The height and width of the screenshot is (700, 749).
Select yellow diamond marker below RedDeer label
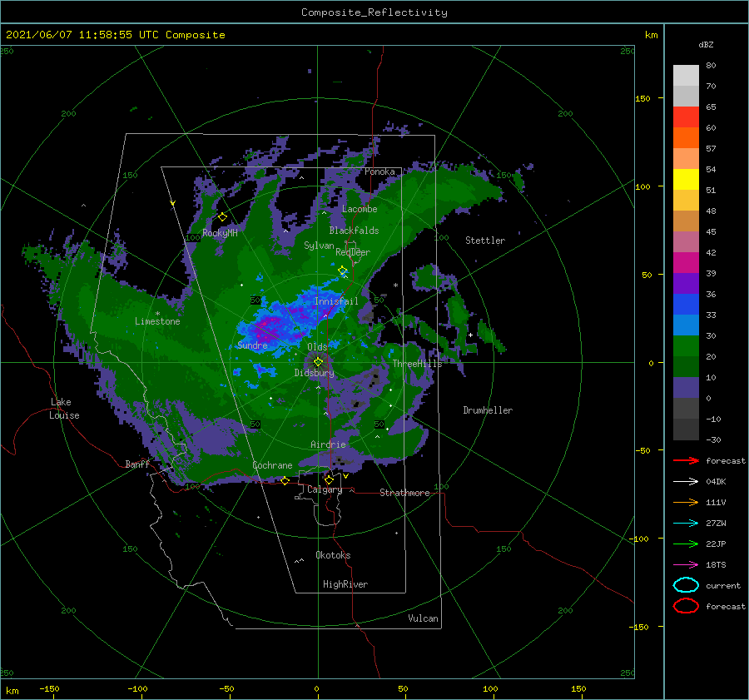click(x=343, y=271)
